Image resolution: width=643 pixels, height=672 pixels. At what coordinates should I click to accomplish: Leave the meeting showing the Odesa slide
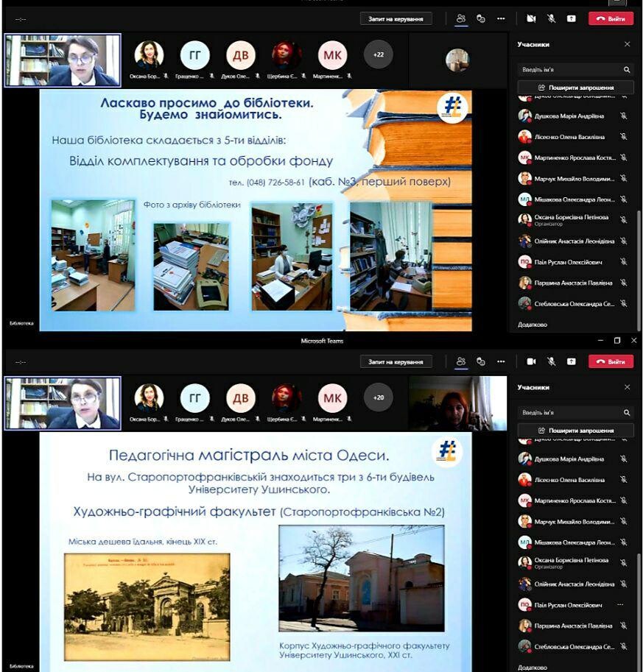coord(611,361)
